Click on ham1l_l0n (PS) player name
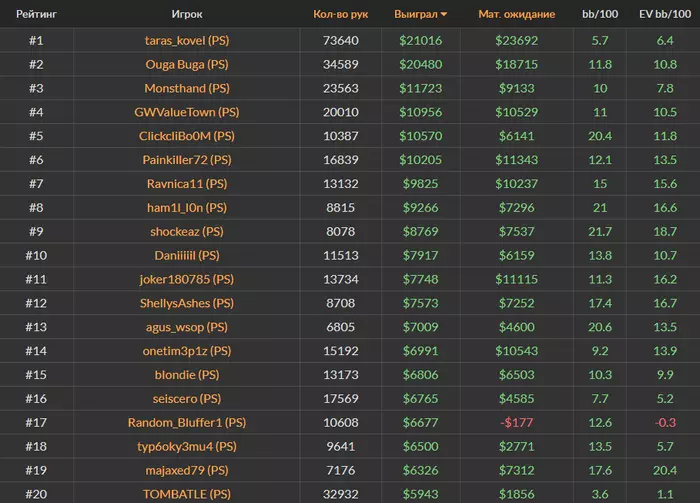 click(x=187, y=208)
